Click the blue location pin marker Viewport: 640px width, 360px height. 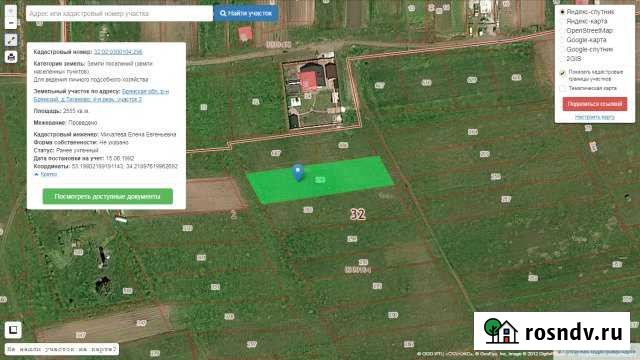pos(298,173)
